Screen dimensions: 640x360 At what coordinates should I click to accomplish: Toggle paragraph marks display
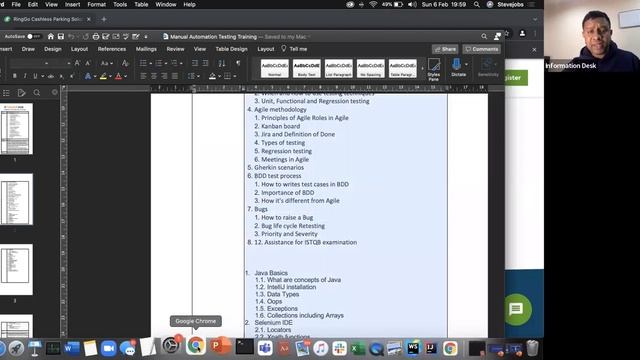point(238,63)
